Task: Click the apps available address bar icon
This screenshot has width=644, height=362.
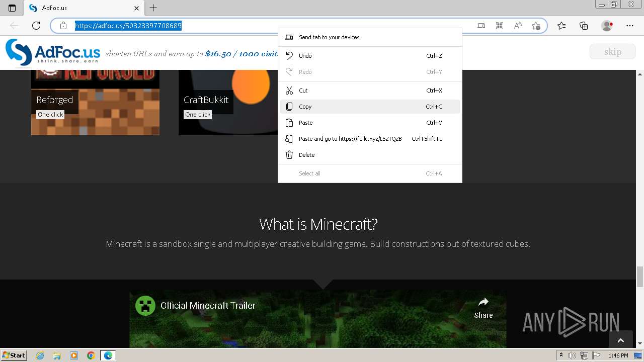Action: pyautogui.click(x=500, y=26)
